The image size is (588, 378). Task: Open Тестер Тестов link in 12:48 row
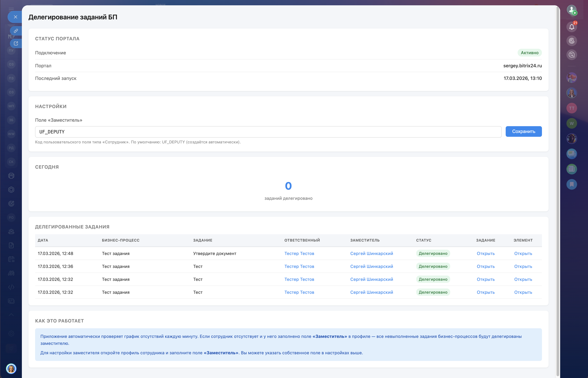(299, 253)
